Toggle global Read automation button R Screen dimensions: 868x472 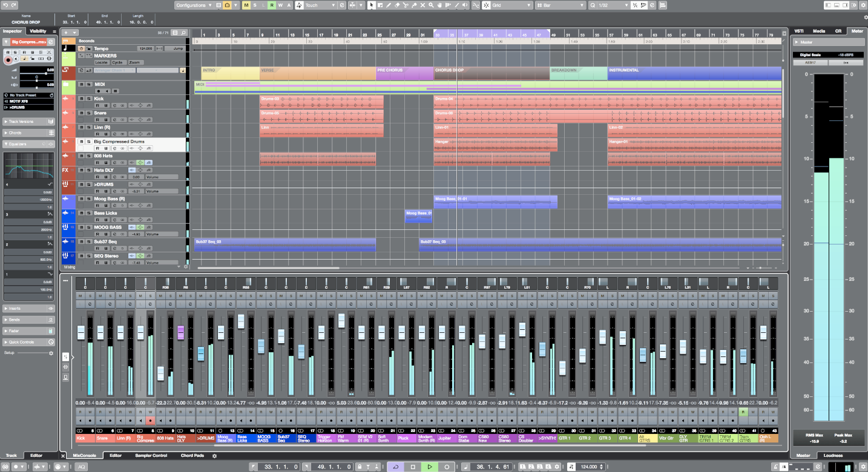272,5
